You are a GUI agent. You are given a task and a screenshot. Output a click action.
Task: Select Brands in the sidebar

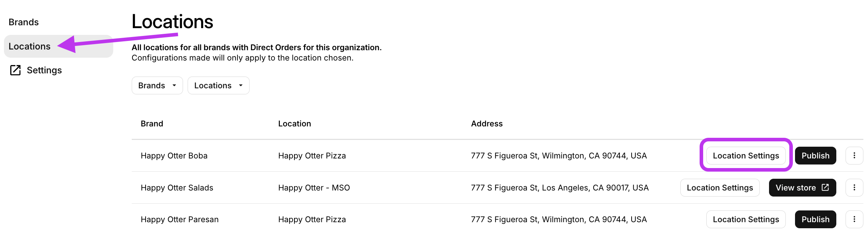(24, 22)
